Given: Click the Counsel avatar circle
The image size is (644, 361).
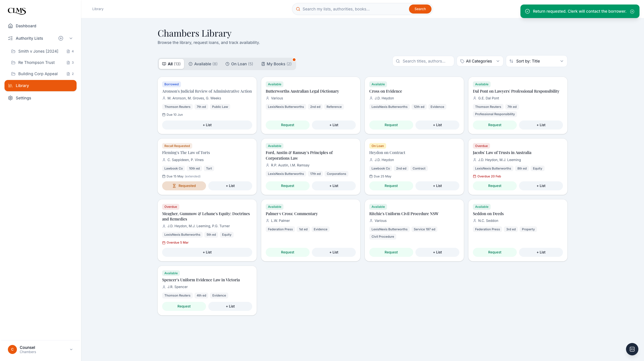Looking at the screenshot, I should point(12,349).
